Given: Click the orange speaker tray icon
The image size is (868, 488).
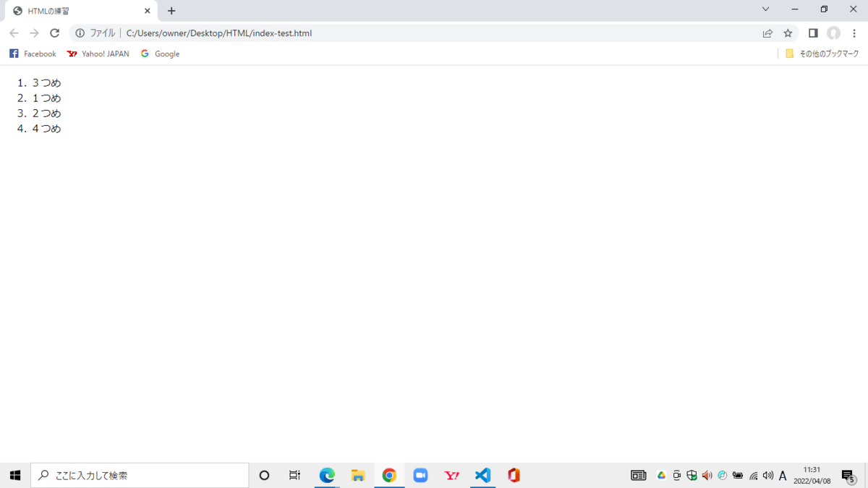Looking at the screenshot, I should 707,475.
